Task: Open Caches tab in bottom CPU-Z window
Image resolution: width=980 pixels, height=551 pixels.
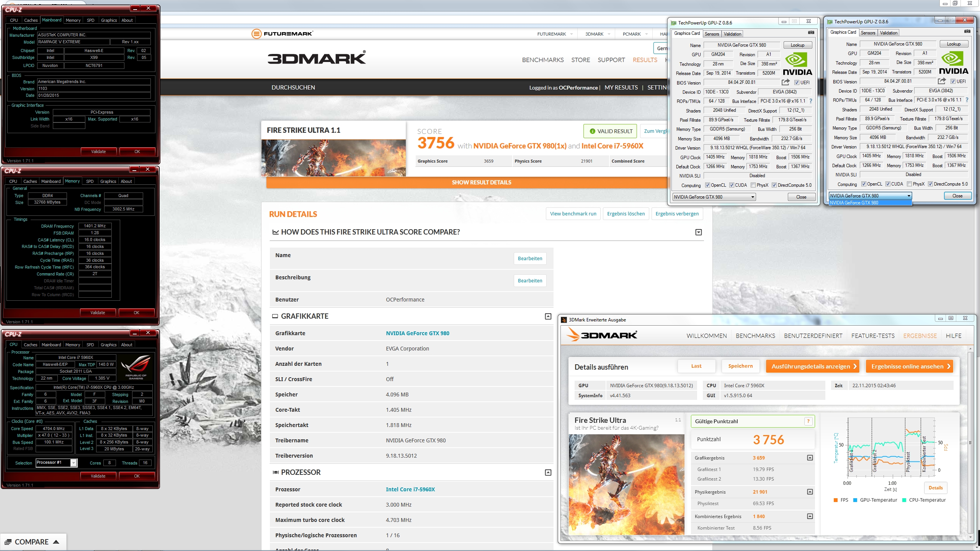Action: pos(31,345)
